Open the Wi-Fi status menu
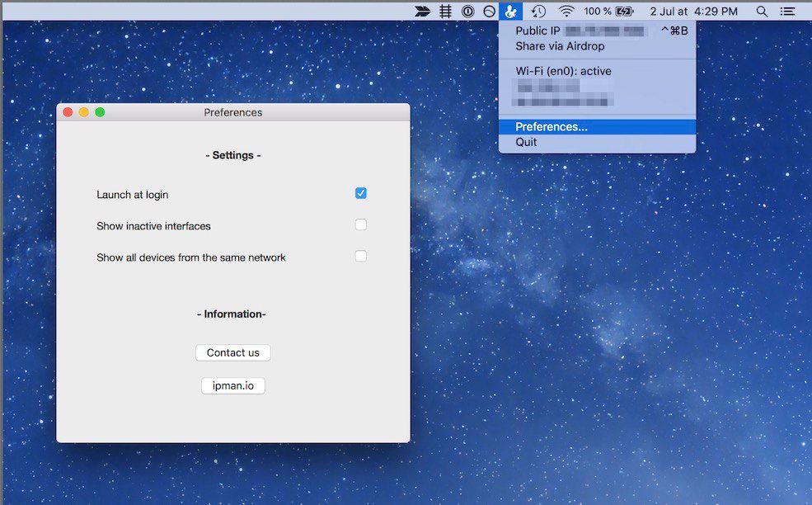Screen dimensions: 812x505 pos(566,12)
